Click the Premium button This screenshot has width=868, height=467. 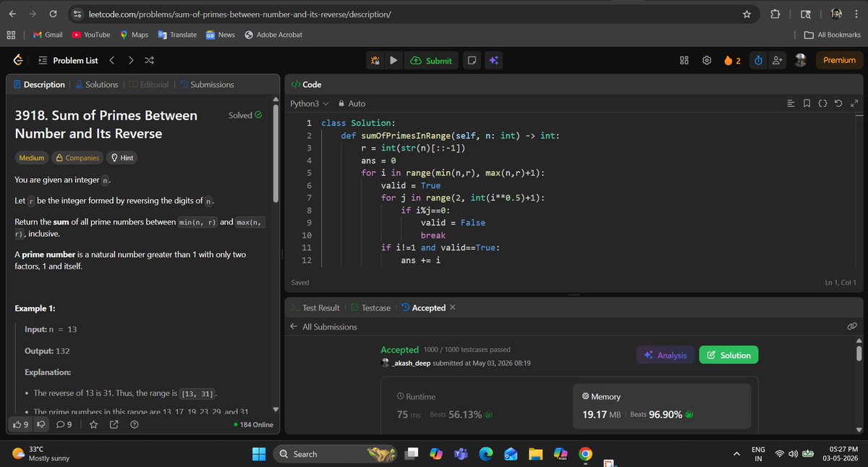pyautogui.click(x=839, y=61)
